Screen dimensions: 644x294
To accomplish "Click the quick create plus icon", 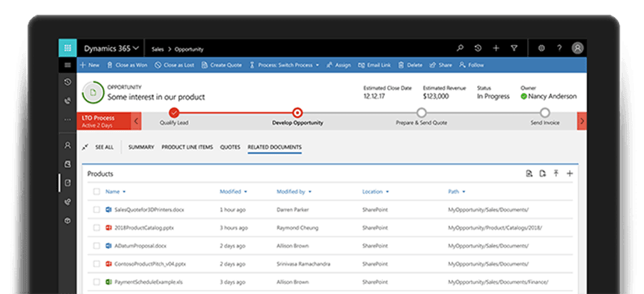I will pyautogui.click(x=496, y=49).
